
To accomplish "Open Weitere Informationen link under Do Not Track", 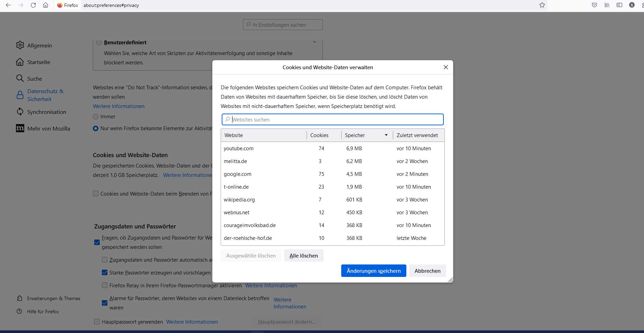I will (x=118, y=106).
